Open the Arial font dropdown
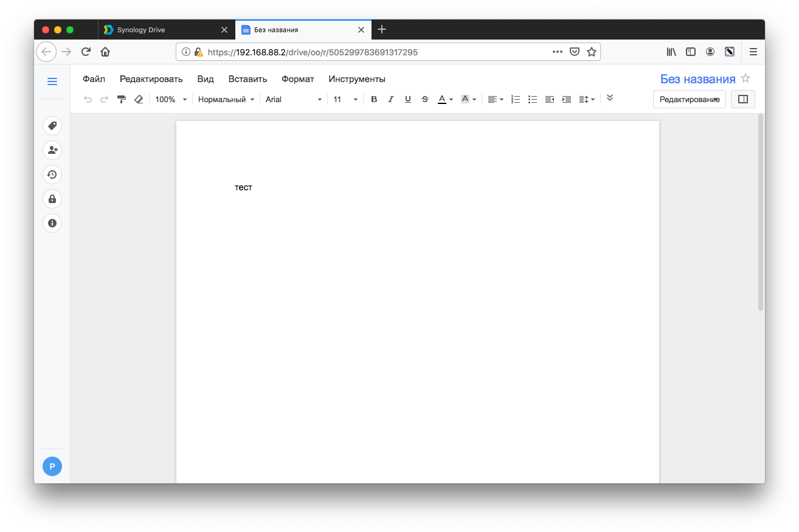This screenshot has width=799, height=532. [294, 99]
